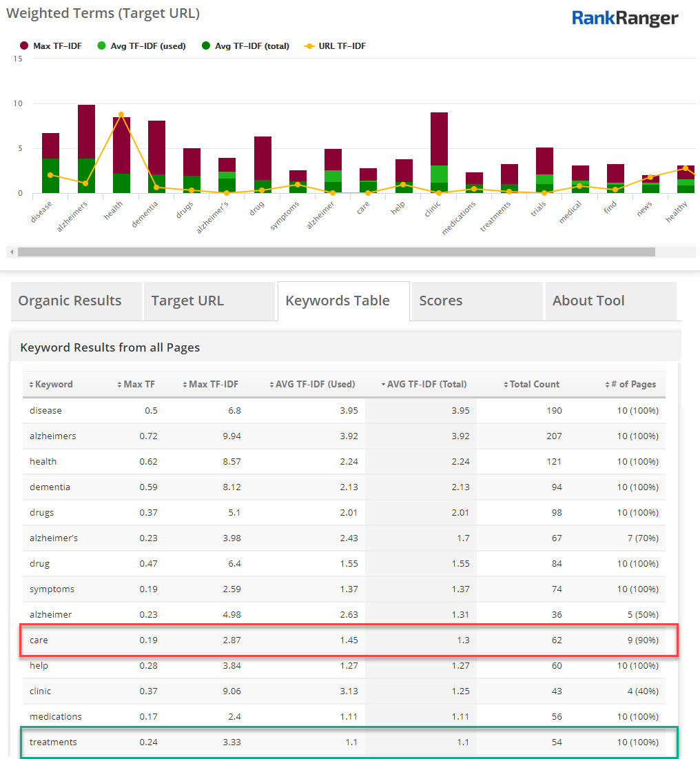The image size is (700, 759).
Task: Sort by AVG TF-IDF (Total) column
Action: coord(426,385)
